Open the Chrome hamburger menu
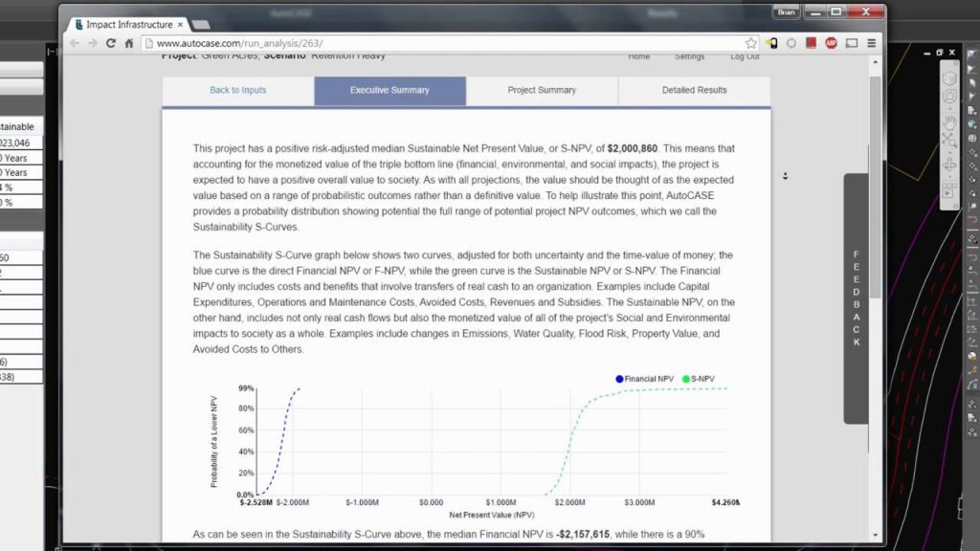Viewport: 980px width, 551px height. point(871,43)
